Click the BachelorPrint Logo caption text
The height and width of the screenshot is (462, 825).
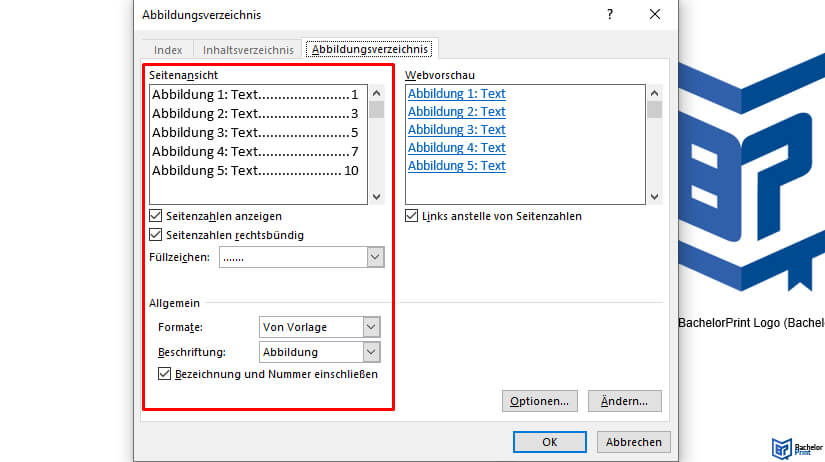tap(751, 323)
